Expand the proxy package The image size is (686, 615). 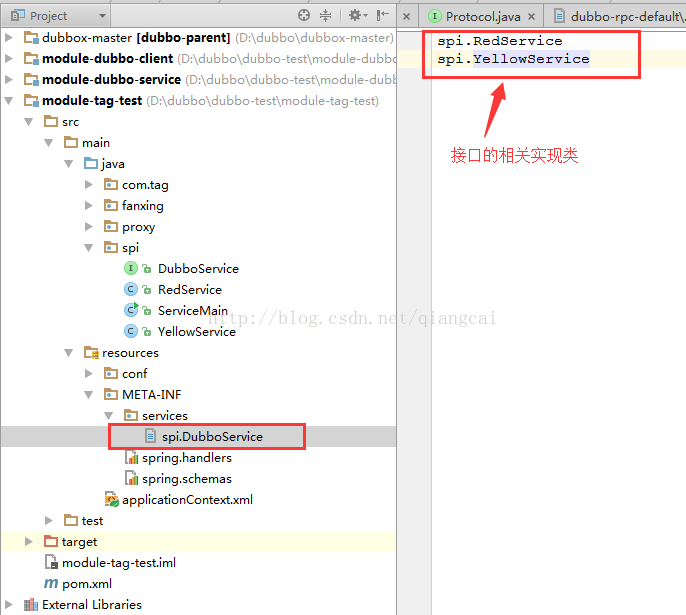click(x=89, y=227)
